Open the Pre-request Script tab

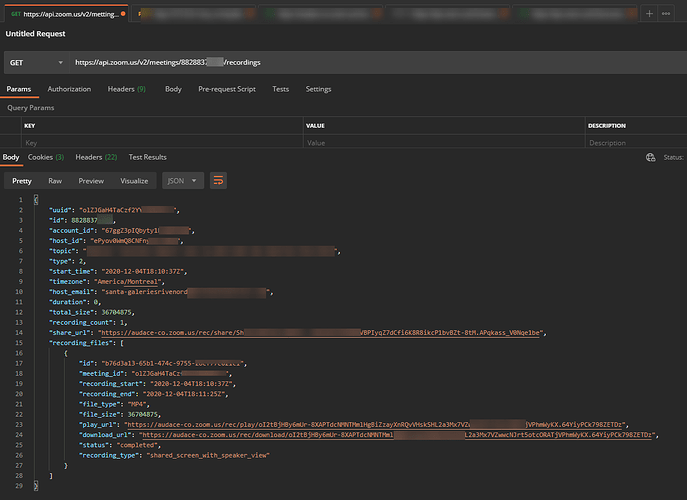click(x=227, y=89)
